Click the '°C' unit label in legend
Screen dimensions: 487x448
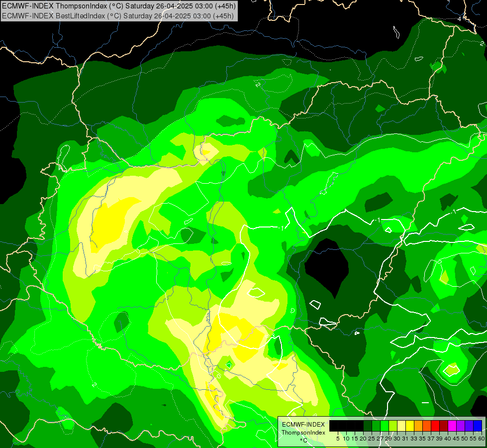[303, 441]
